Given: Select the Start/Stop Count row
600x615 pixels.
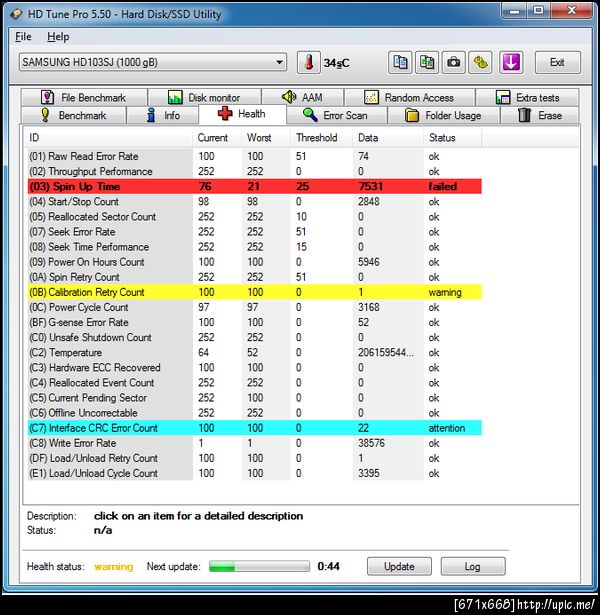Looking at the screenshot, I should (x=255, y=202).
